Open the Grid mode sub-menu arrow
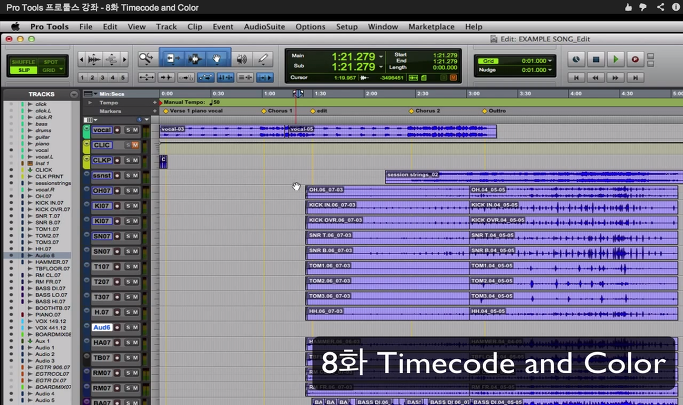This screenshot has height=405, width=683. pyautogui.click(x=61, y=70)
